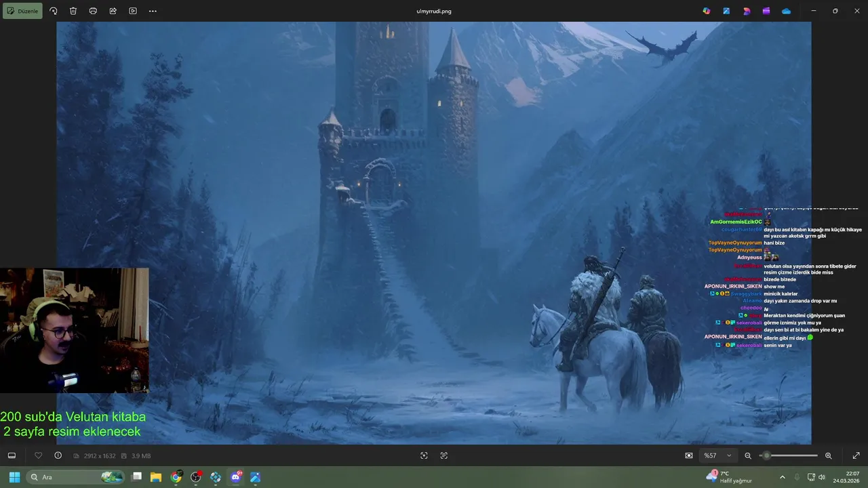This screenshot has height=488, width=868.
Task: Click the Ara taskbar search field
Action: click(75, 477)
